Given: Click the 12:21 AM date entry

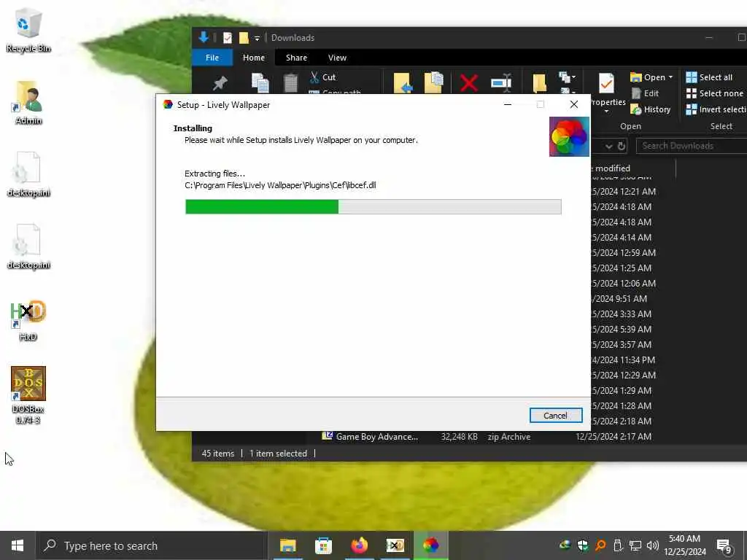Looking at the screenshot, I should [x=624, y=192].
